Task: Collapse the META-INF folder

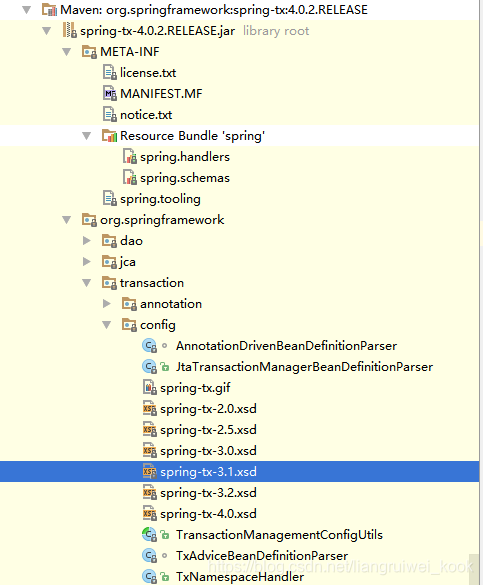Action: coord(67,51)
